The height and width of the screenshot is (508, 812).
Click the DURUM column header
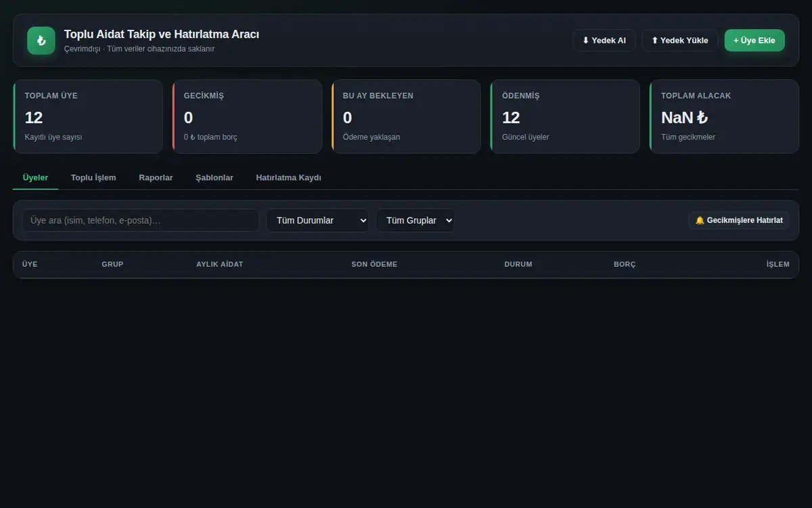(518, 264)
